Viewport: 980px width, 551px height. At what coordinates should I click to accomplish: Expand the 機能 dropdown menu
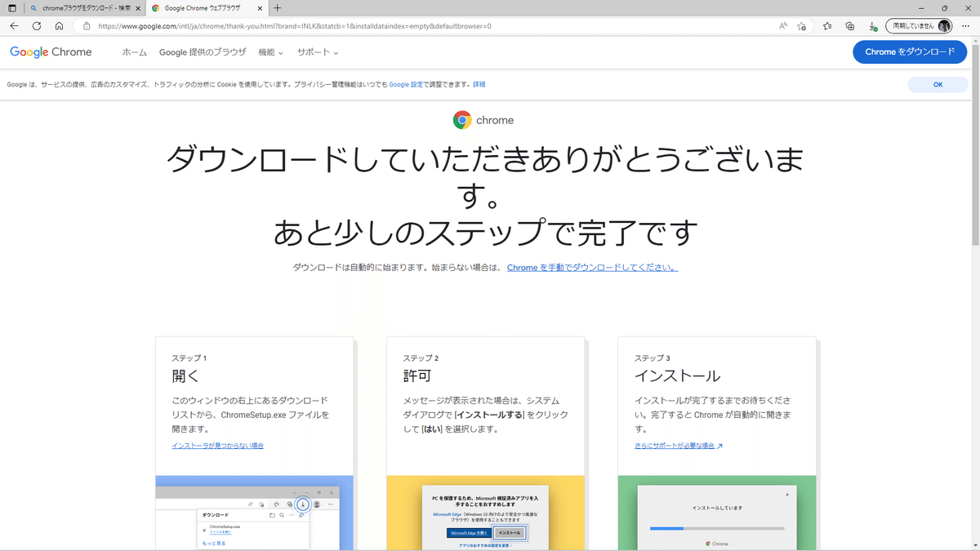[x=270, y=52]
